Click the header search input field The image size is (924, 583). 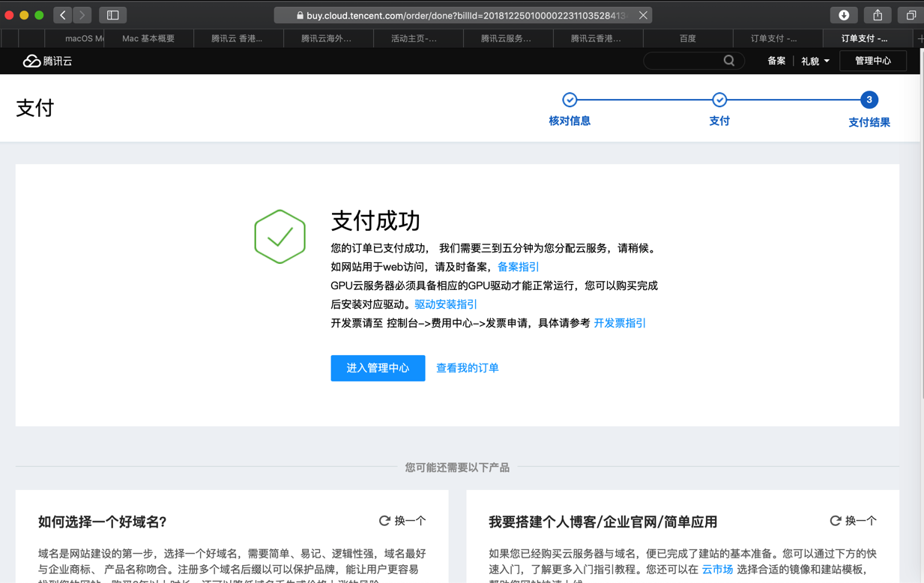694,61
